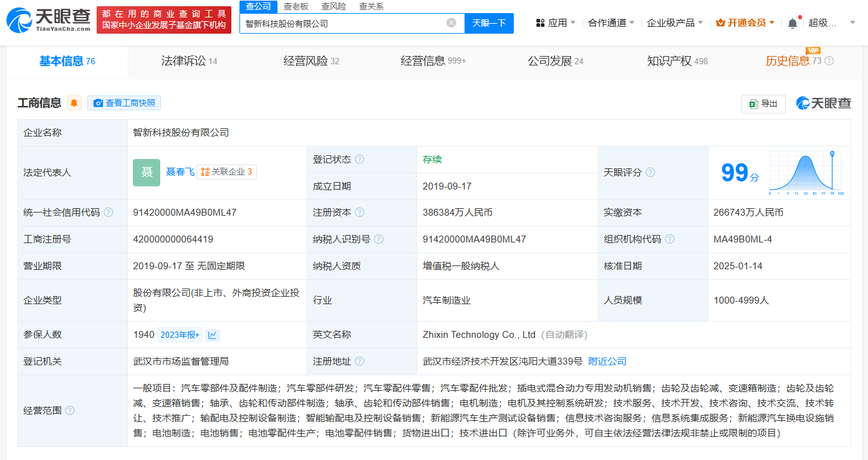Open the 2023年报 report selector
Image resolution: width=868 pixels, height=460 pixels.
point(180,335)
